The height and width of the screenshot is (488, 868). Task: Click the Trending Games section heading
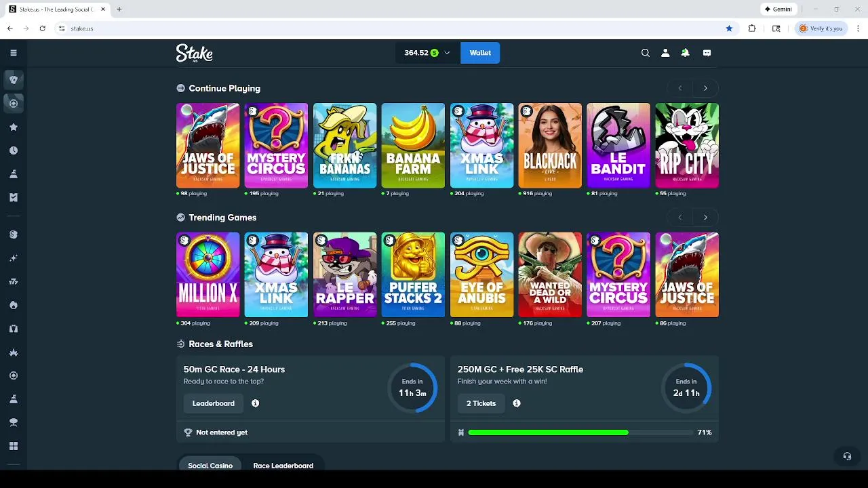[222, 218]
